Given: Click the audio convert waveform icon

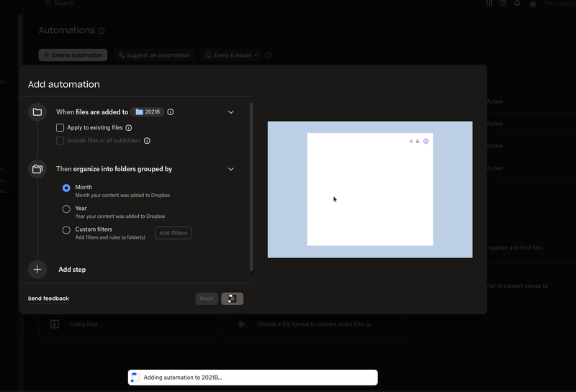Looking at the screenshot, I should tap(241, 324).
